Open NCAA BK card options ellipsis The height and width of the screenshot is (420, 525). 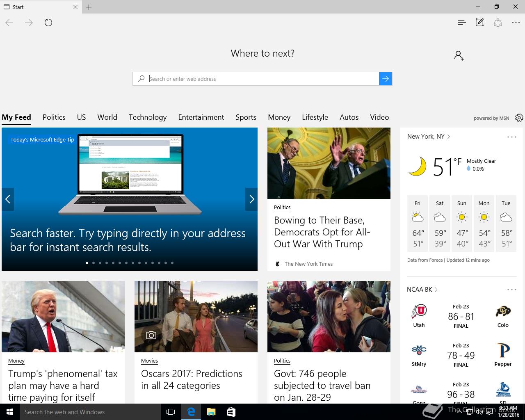[511, 290]
